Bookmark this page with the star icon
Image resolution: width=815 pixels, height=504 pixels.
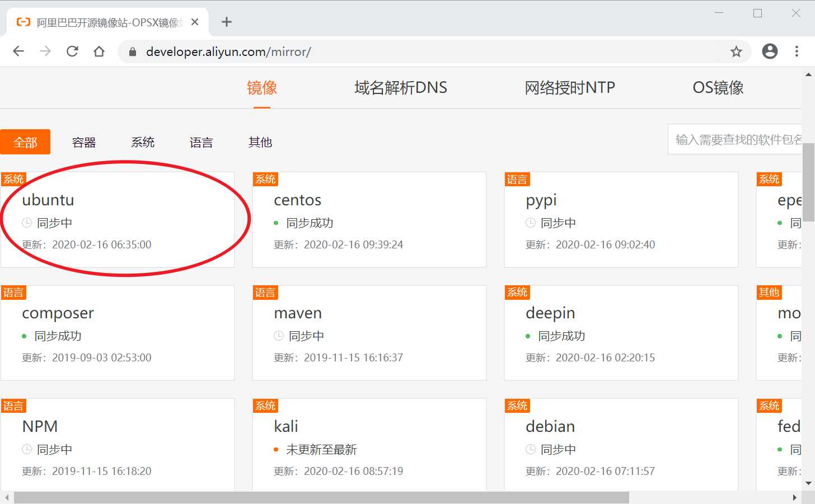tap(736, 51)
